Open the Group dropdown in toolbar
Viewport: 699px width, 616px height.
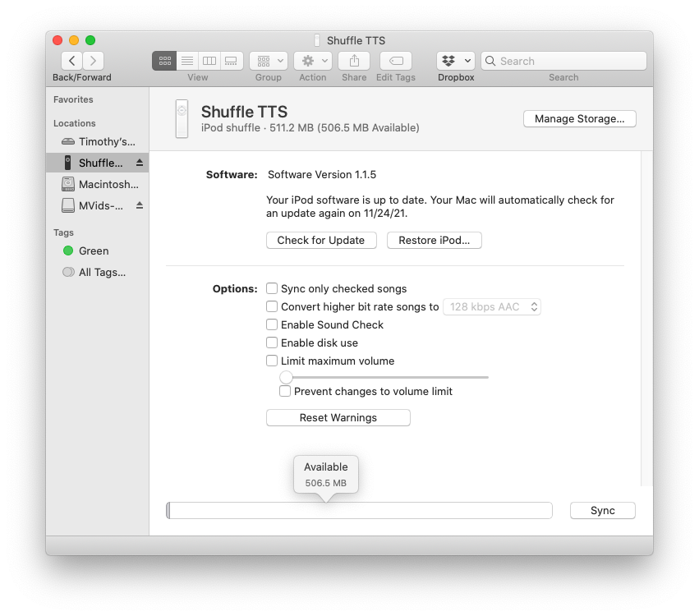(x=269, y=61)
